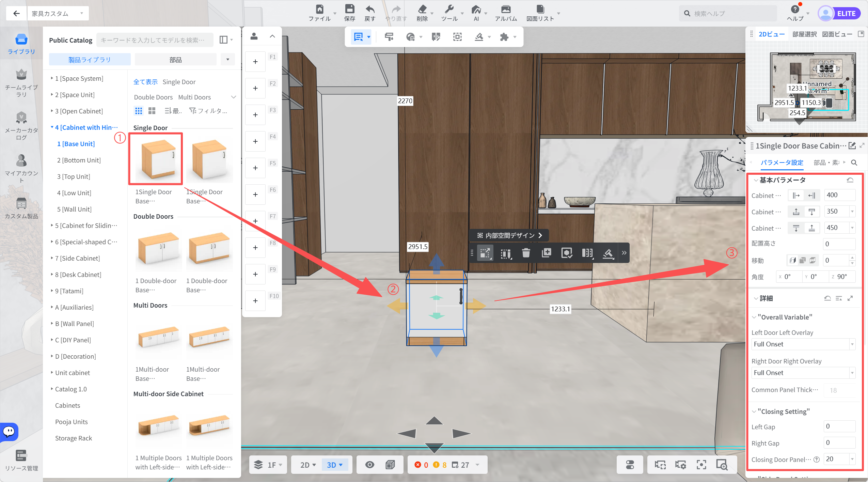Toggle the eye visibility icon in bottom bar
The width and height of the screenshot is (868, 482).
tap(370, 465)
